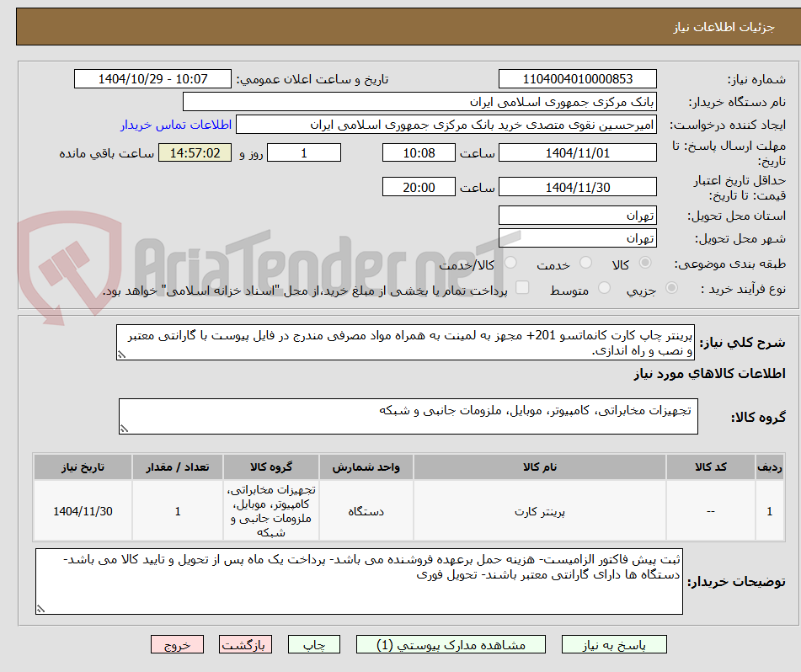Click the announcement date field 1404/10/29 - 10:07
The height and width of the screenshot is (672, 801).
(x=152, y=79)
